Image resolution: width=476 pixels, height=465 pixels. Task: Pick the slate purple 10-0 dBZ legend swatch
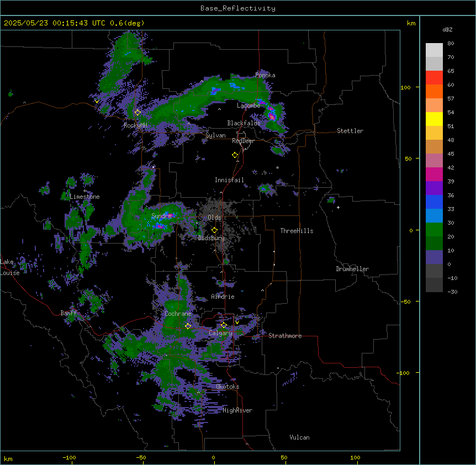(x=434, y=257)
